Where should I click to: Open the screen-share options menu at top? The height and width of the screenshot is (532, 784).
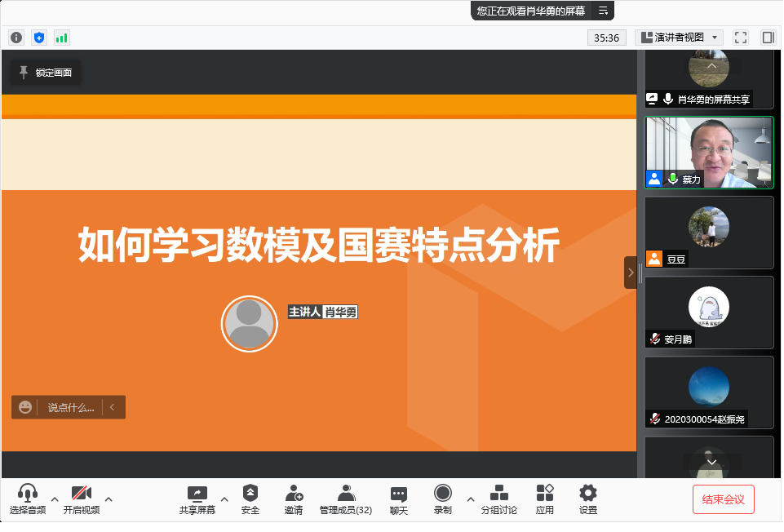click(x=604, y=11)
